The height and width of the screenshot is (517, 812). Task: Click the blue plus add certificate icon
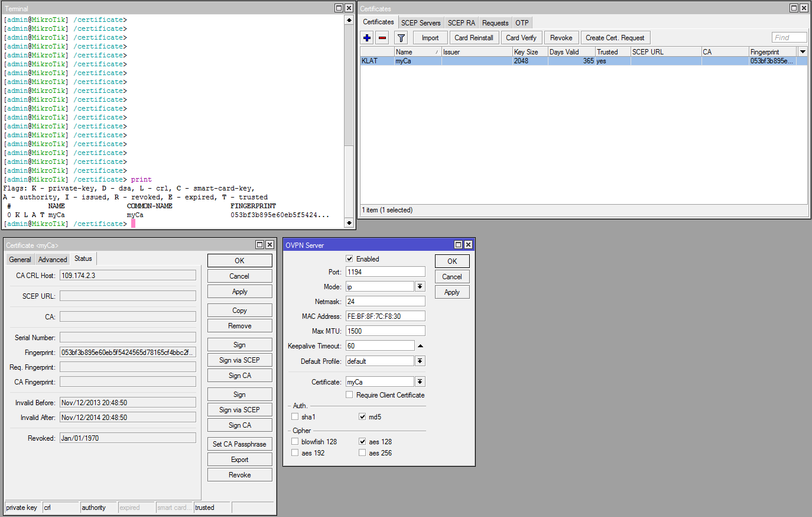click(x=367, y=38)
